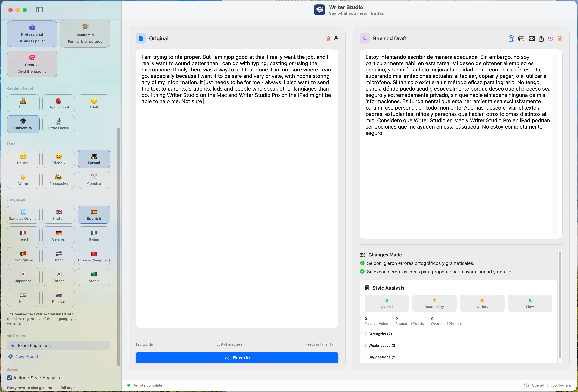Set tone to Concise
The image size is (578, 392).
[94, 180]
